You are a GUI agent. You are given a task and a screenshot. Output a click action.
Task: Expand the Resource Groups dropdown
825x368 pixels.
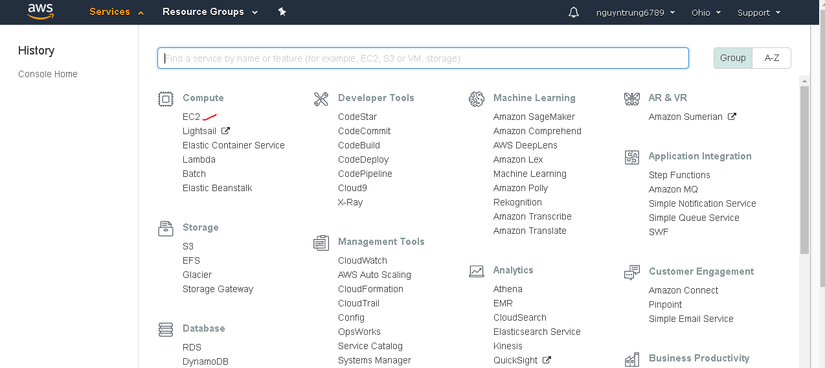click(x=210, y=12)
